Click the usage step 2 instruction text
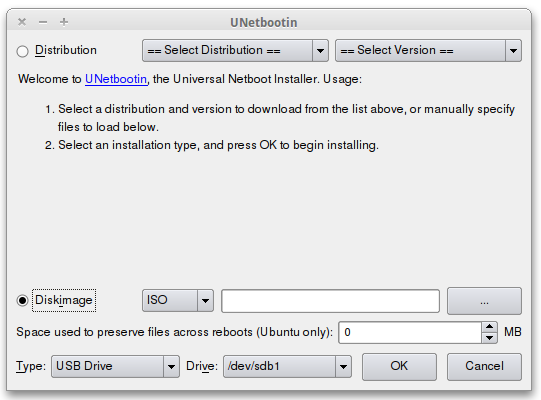Screen dimensions: 541x400 (x=212, y=145)
